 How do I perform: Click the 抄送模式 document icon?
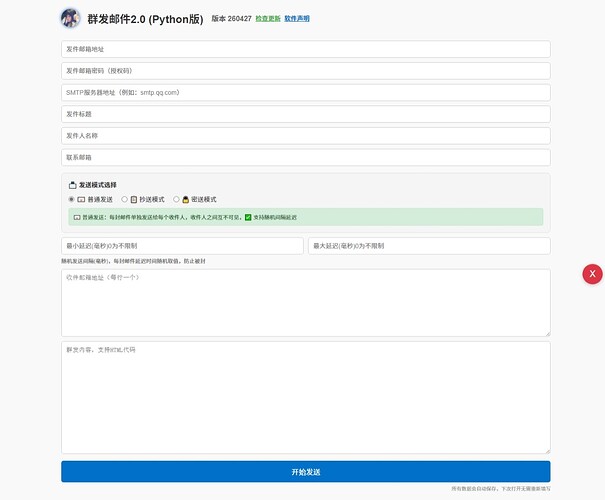(134, 199)
